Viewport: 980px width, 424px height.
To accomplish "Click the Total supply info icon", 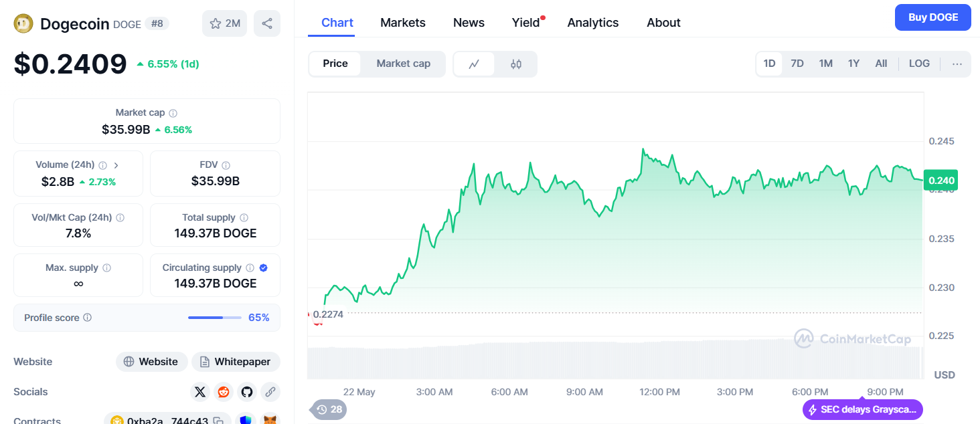I will [x=244, y=218].
